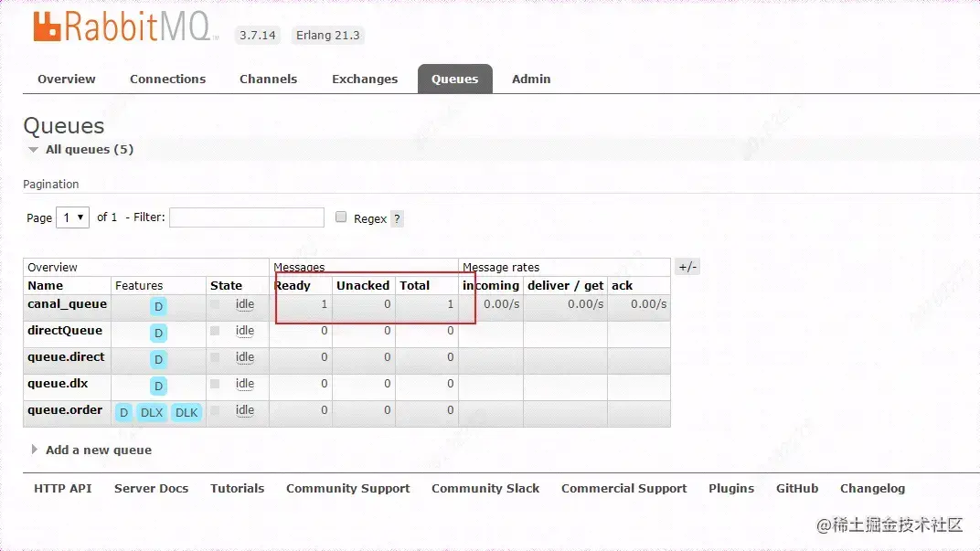Sort queues by Unacked column
Screen dimensions: 980x551
(363, 285)
